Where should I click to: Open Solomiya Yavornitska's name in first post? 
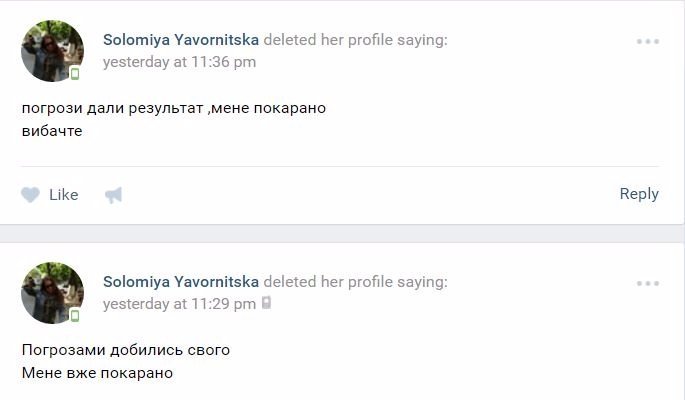[x=181, y=40]
